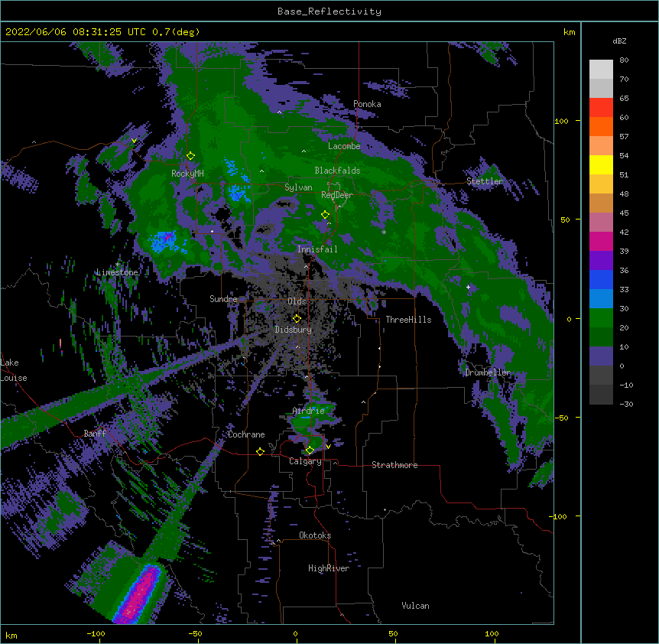The width and height of the screenshot is (659, 644).
Task: Click the yellow diamond marker above RockyMH
Action: (x=191, y=156)
